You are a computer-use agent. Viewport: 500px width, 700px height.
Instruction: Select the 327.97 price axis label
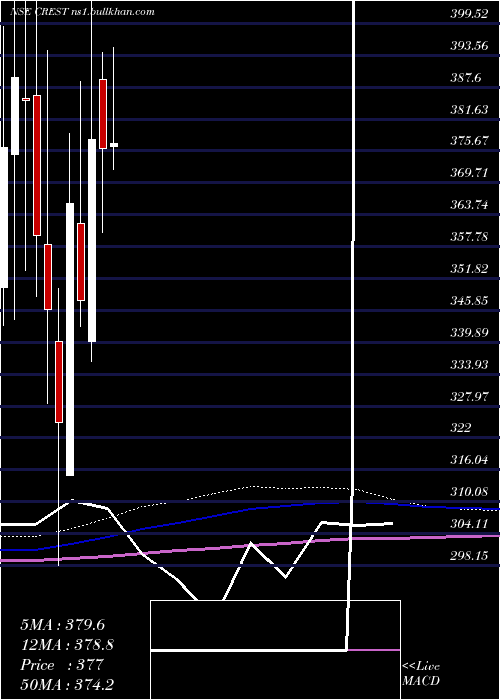tap(469, 396)
